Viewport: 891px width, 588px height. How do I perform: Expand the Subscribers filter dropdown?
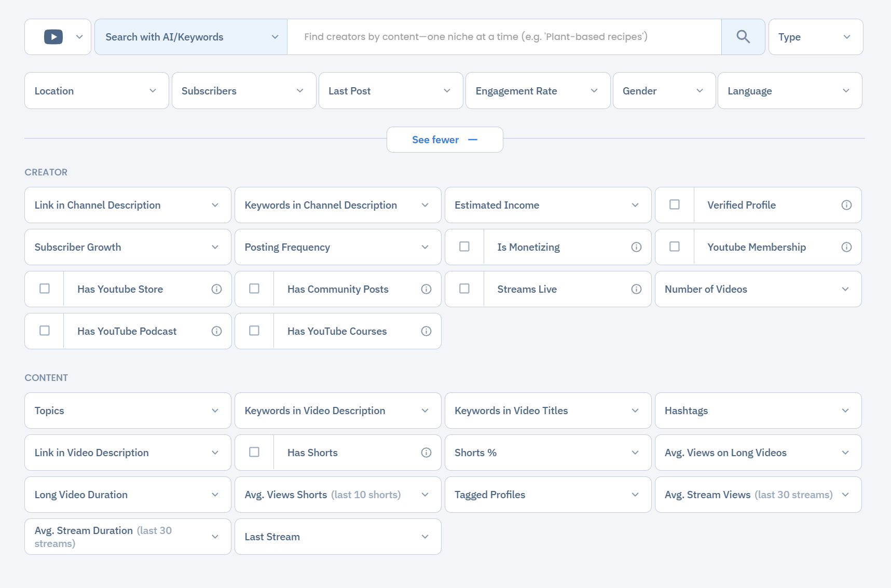coord(244,91)
